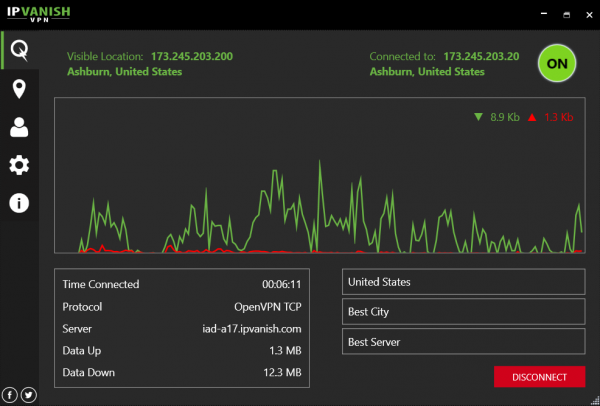Viewport: 600px width, 406px height.
Task: Click the red upload speed triangle indicator
Action: pyautogui.click(x=532, y=117)
